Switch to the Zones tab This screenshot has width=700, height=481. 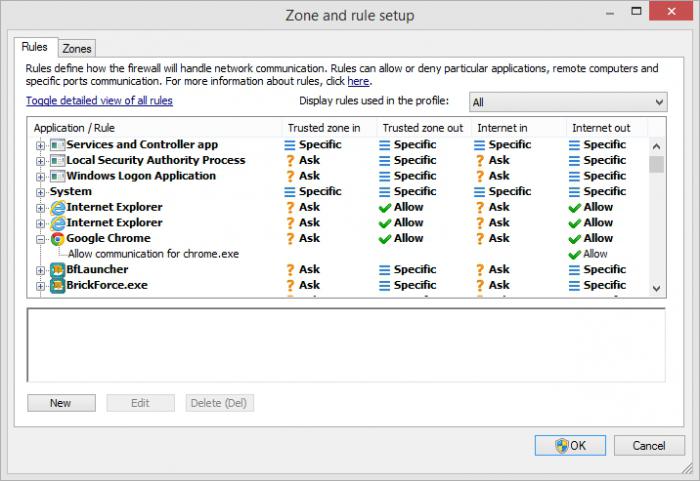click(76, 48)
